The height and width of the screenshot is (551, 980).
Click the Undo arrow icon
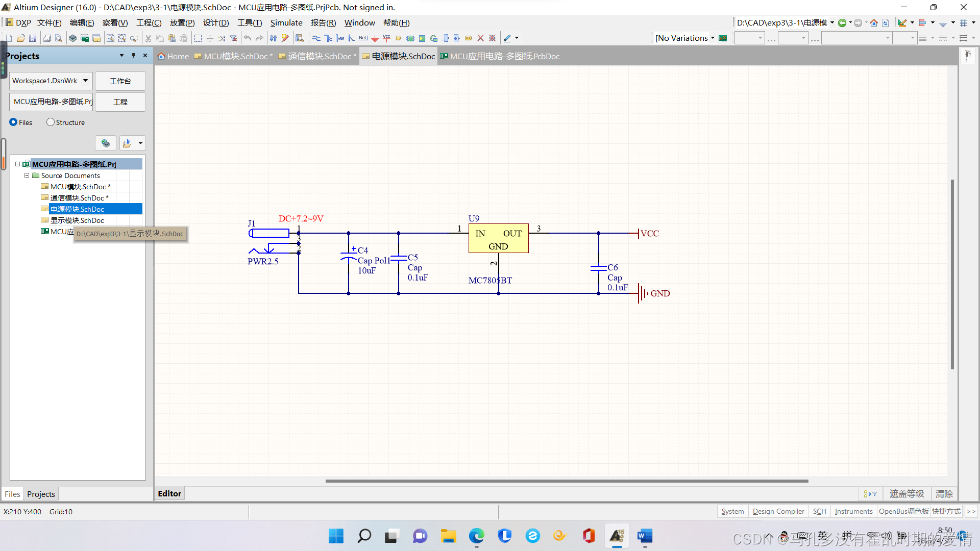(x=248, y=38)
